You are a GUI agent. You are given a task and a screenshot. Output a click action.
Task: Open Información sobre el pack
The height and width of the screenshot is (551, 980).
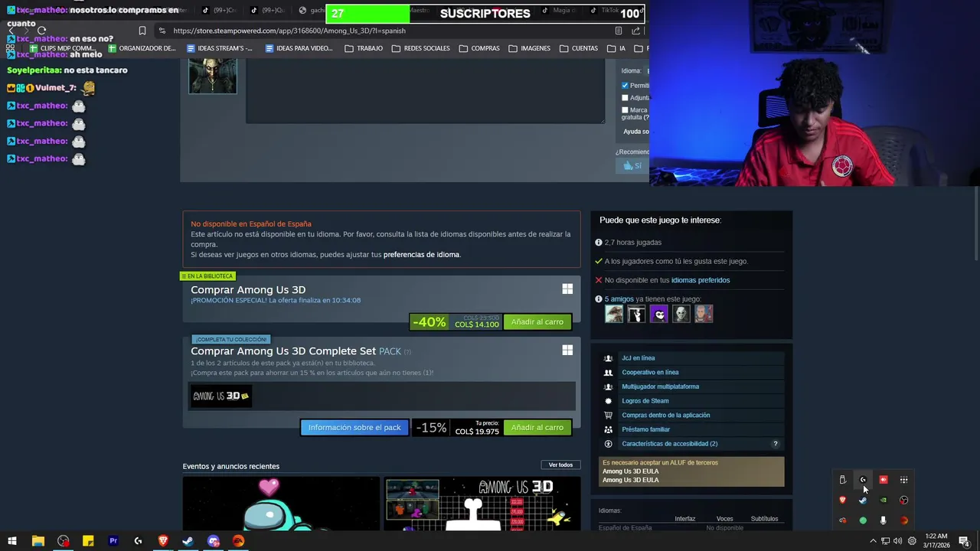point(354,428)
